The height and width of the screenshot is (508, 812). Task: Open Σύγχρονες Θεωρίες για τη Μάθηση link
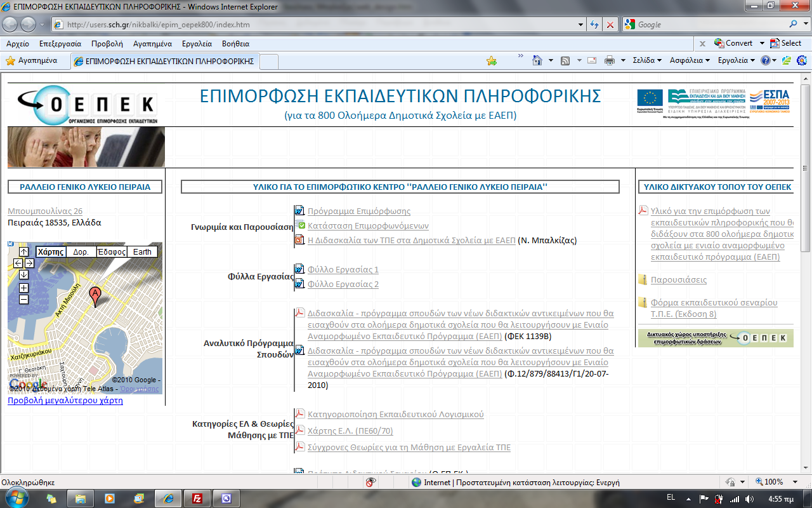point(409,448)
